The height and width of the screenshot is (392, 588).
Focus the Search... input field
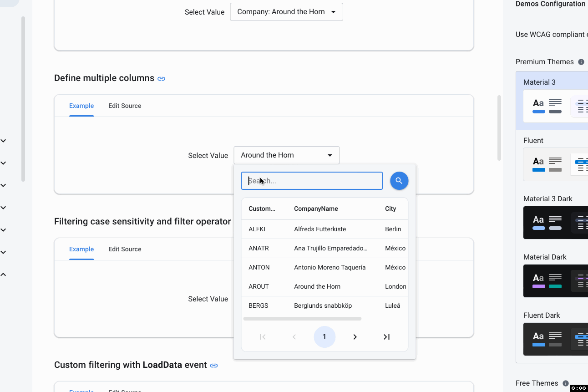312,181
